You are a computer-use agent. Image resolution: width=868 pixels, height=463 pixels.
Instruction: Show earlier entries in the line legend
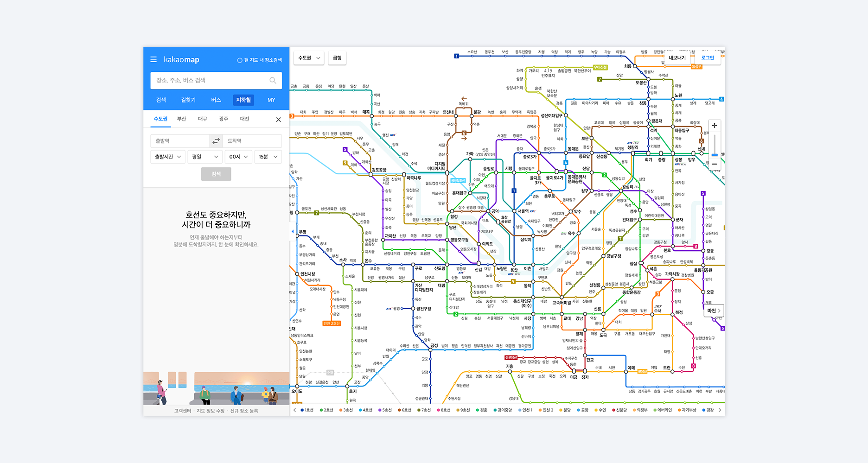pyautogui.click(x=294, y=410)
